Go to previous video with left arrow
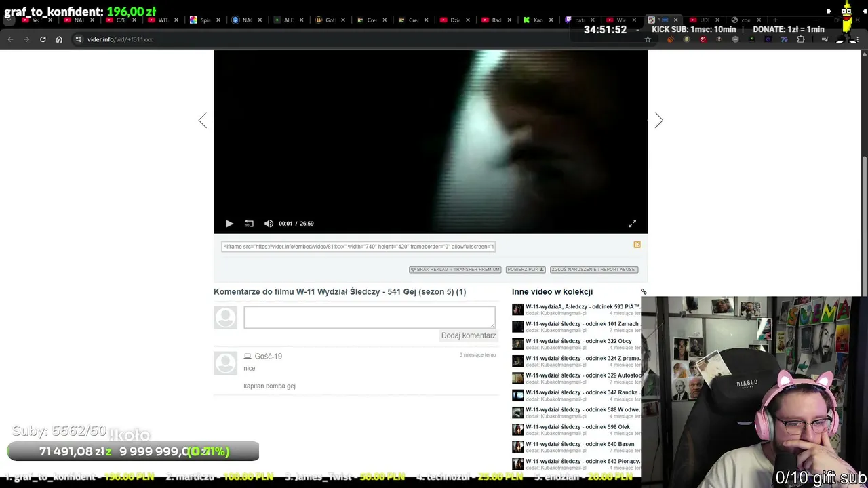This screenshot has height=488, width=868. pyautogui.click(x=202, y=121)
